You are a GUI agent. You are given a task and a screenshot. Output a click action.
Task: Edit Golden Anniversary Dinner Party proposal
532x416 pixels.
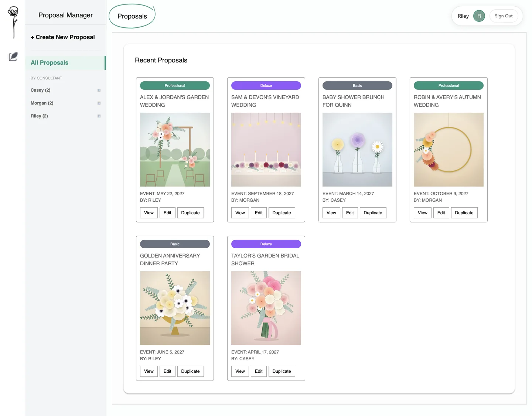coord(167,371)
